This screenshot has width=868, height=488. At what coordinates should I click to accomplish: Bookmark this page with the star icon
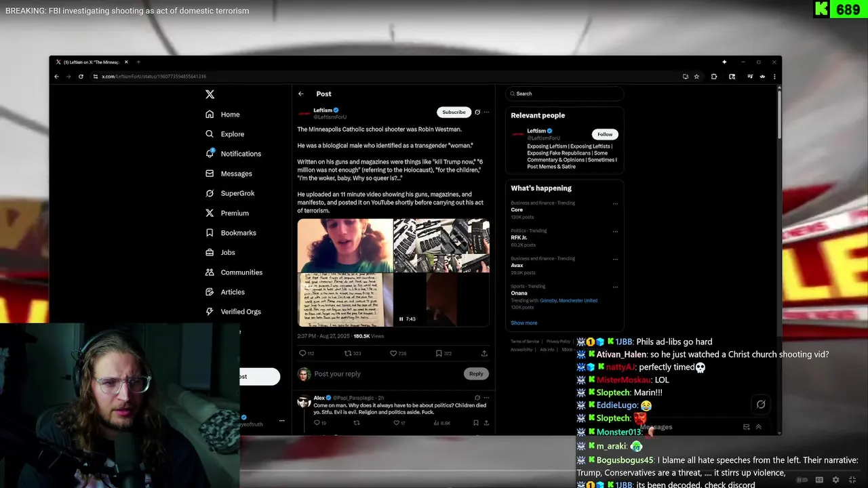(696, 77)
